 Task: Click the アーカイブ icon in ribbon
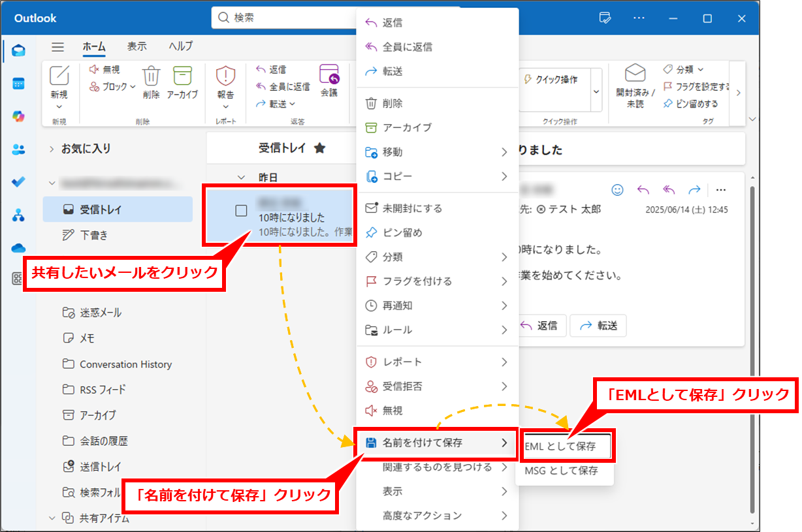(x=182, y=76)
